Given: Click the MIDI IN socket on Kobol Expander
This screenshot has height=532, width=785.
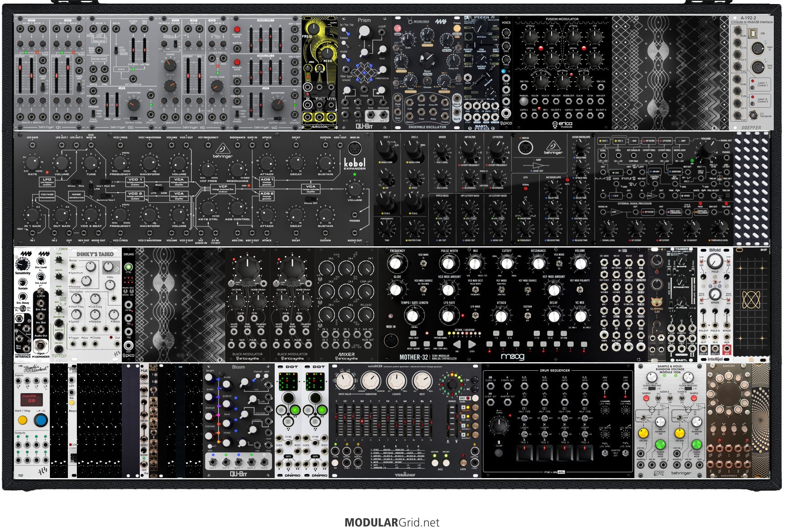Looking at the screenshot, I should coord(354,148).
